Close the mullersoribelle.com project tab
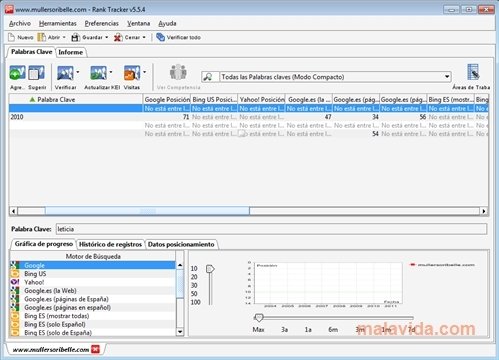The image size is (499, 360). click(95, 349)
